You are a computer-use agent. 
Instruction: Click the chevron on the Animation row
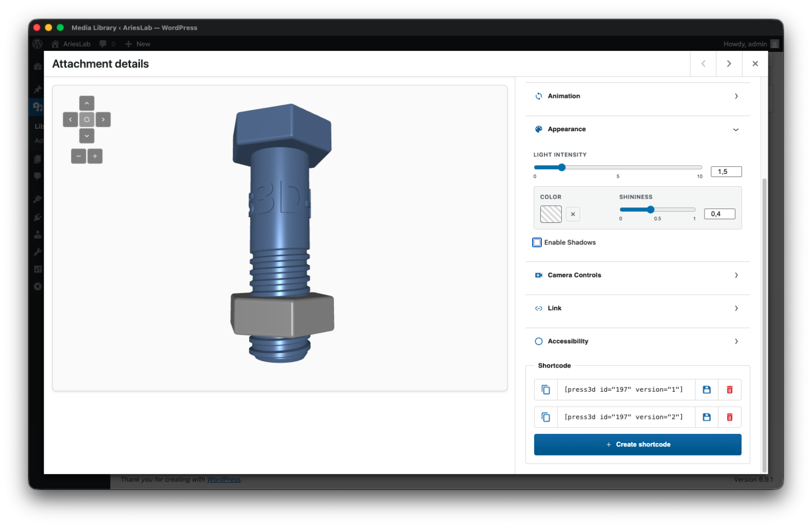[x=736, y=96]
